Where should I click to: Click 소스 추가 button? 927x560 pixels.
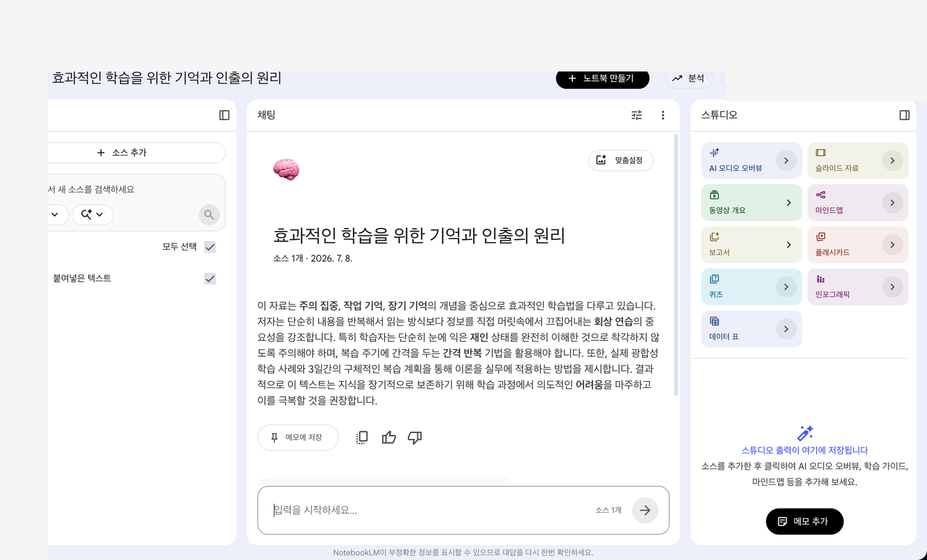[136, 152]
